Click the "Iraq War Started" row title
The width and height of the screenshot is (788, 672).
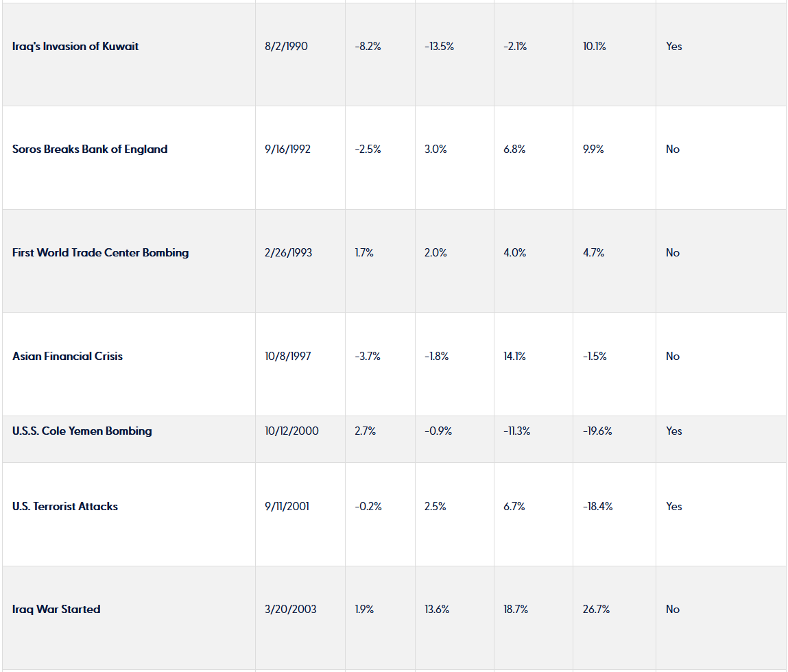(x=56, y=610)
